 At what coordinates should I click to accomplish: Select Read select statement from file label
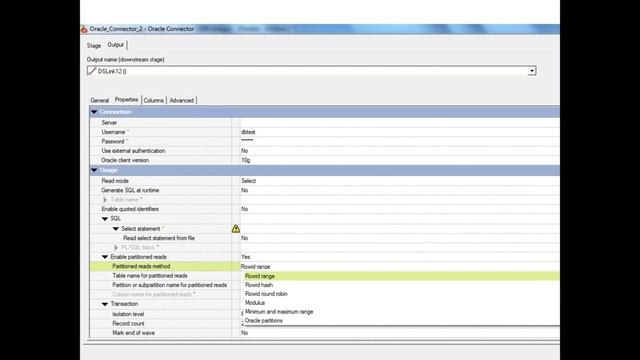159,238
